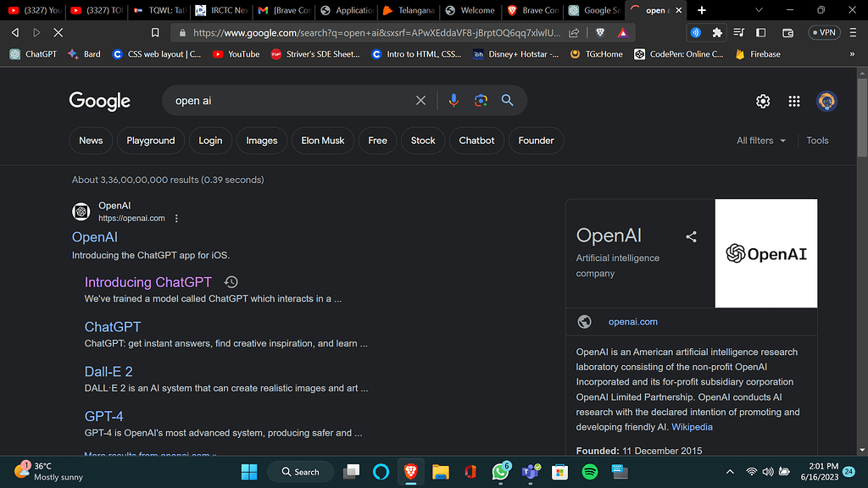Viewport: 868px width, 488px height.
Task: Open Spotify from the taskbar
Action: click(589, 471)
